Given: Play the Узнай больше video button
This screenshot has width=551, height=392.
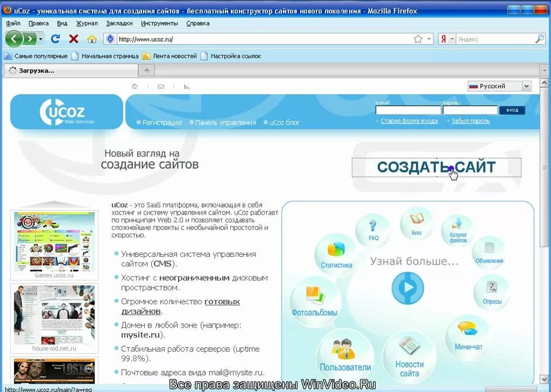Looking at the screenshot, I should pos(408,288).
